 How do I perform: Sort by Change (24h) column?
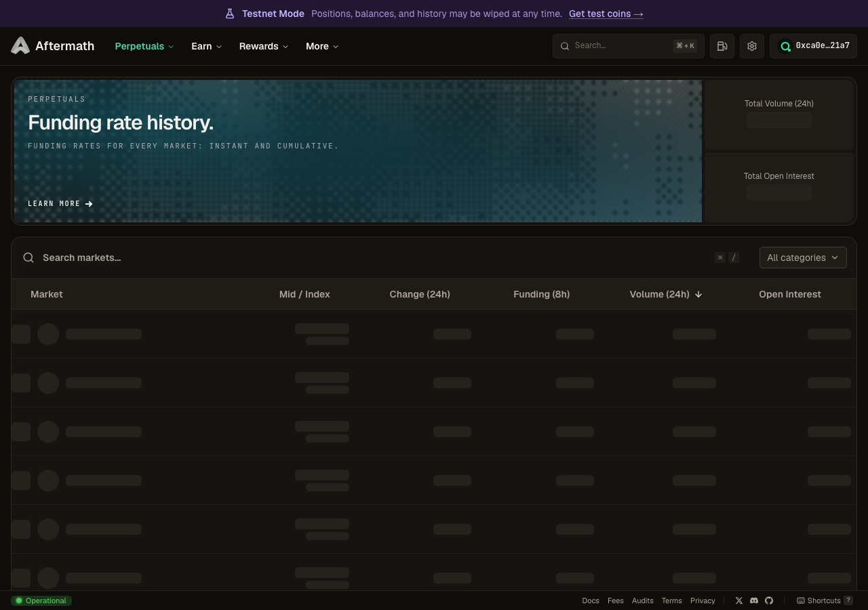tap(420, 294)
